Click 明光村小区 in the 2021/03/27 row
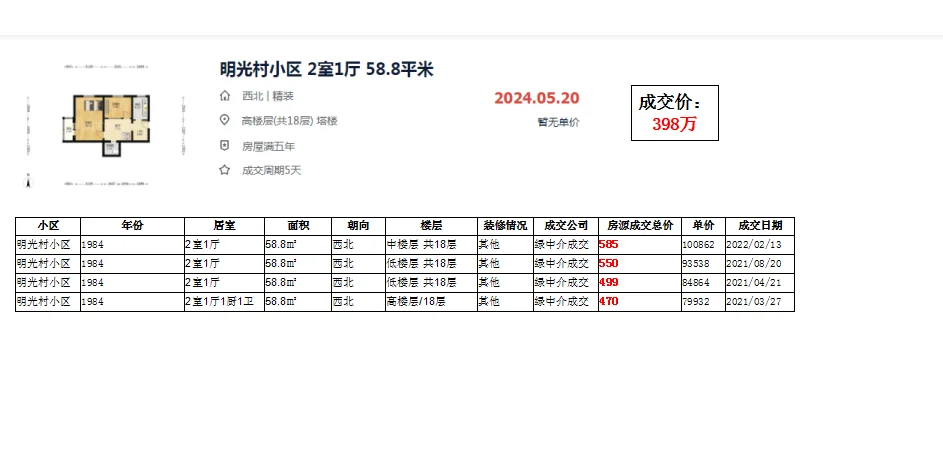Viewport: 943px width, 471px height. pyautogui.click(x=48, y=301)
